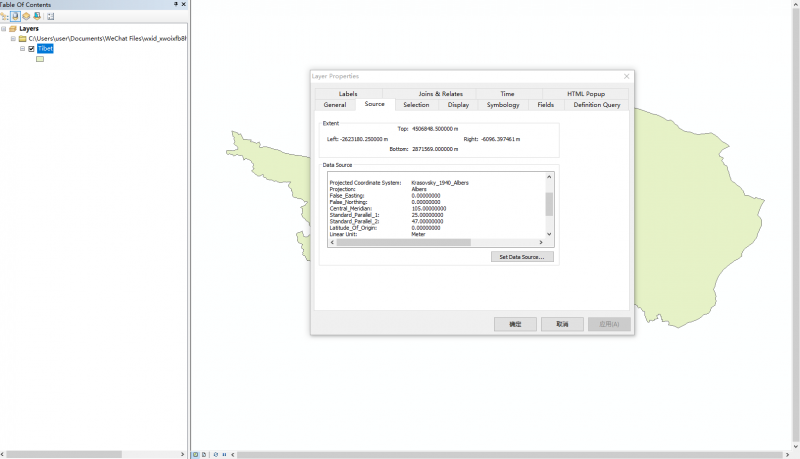Toggle the Tibet layer visibility checkbox

[x=32, y=48]
